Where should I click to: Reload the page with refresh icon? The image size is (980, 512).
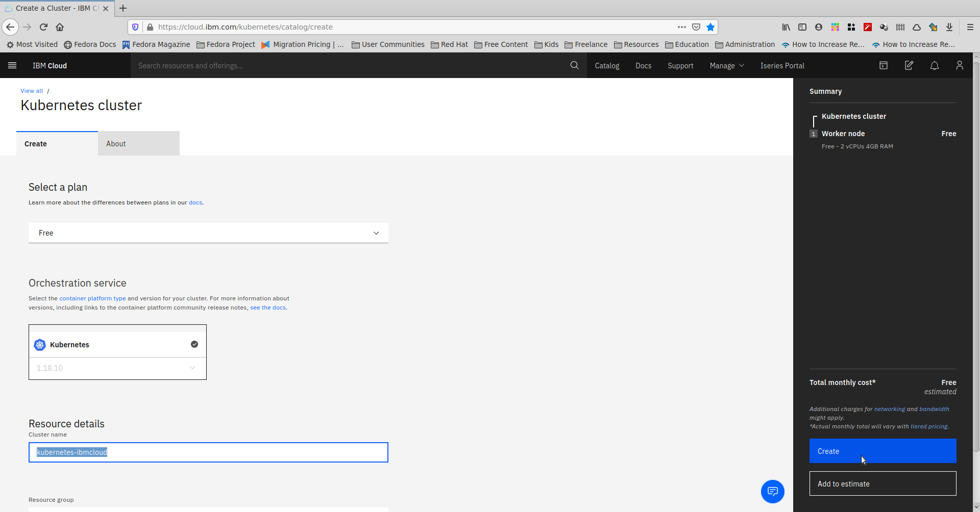pos(44,27)
